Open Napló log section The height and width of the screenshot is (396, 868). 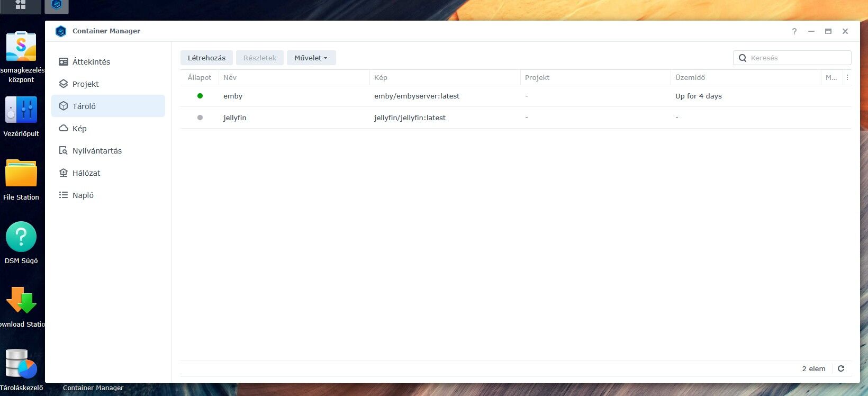(x=108, y=195)
